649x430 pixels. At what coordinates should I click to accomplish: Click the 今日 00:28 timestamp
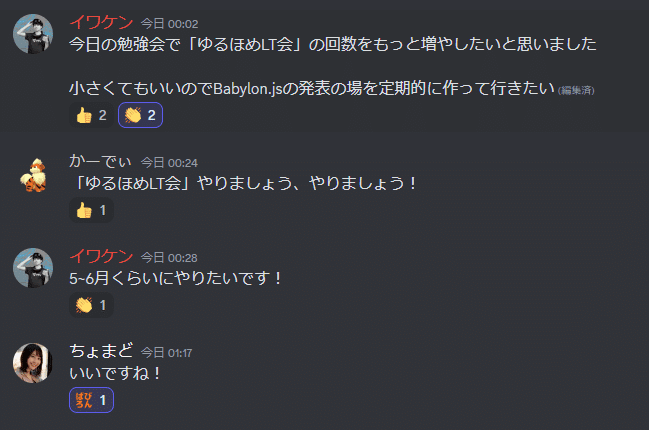click(169, 258)
